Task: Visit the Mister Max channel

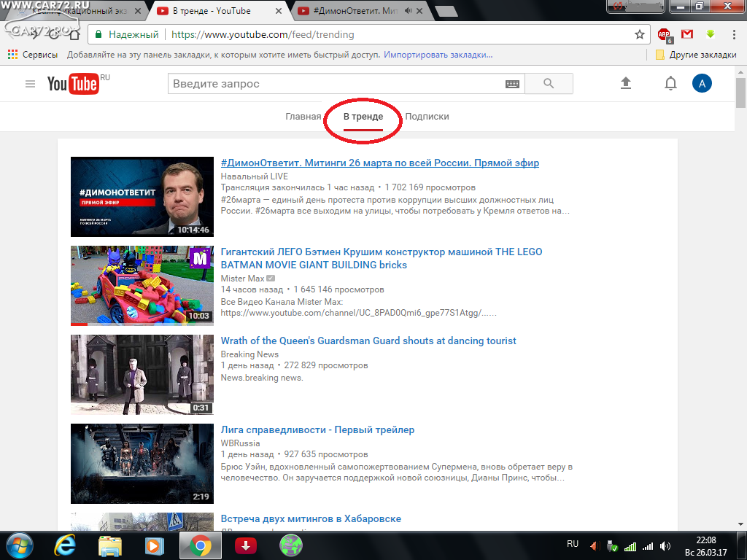Action: [242, 279]
